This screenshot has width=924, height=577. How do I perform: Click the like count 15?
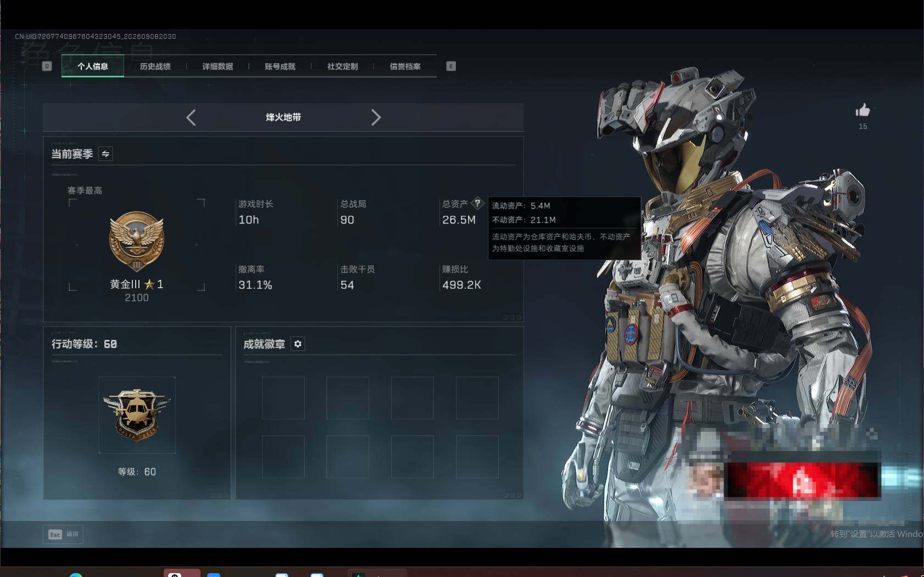pyautogui.click(x=863, y=126)
